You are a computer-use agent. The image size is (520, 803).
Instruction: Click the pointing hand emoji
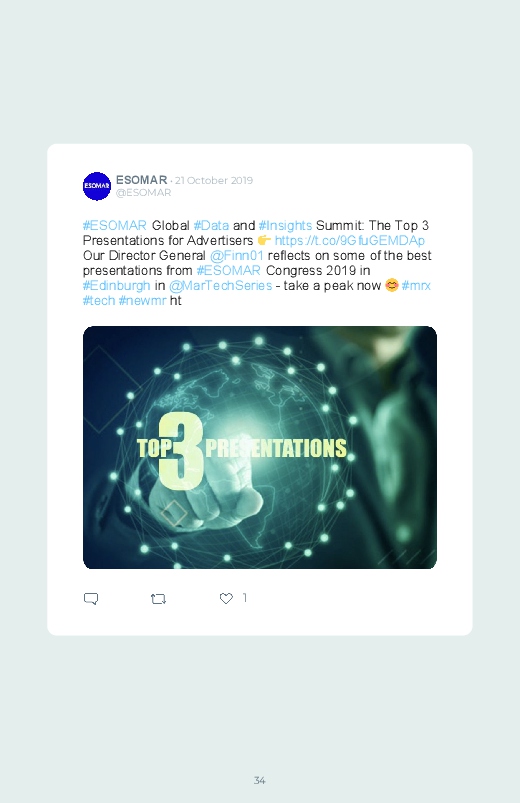(x=264, y=240)
